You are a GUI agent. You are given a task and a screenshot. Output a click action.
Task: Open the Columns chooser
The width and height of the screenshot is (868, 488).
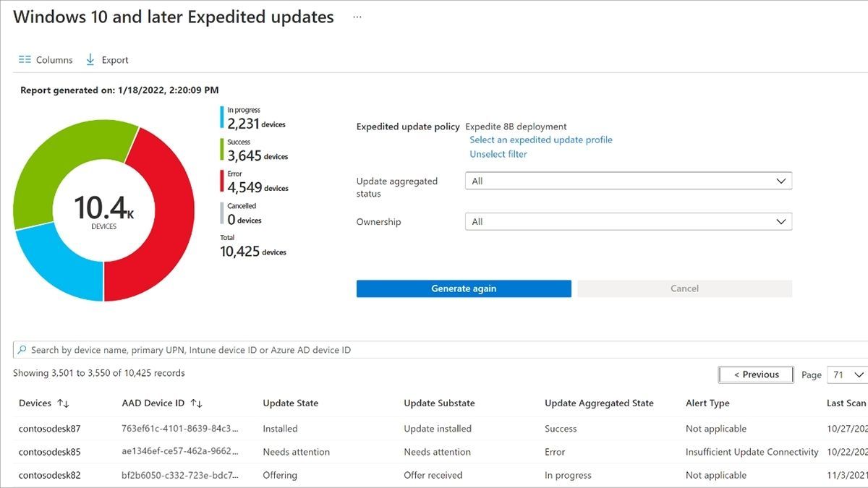click(46, 60)
